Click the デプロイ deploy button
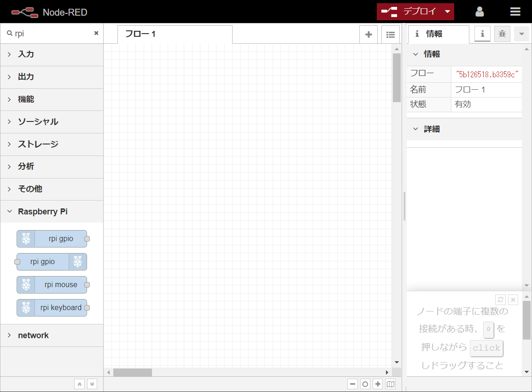 pyautogui.click(x=409, y=12)
